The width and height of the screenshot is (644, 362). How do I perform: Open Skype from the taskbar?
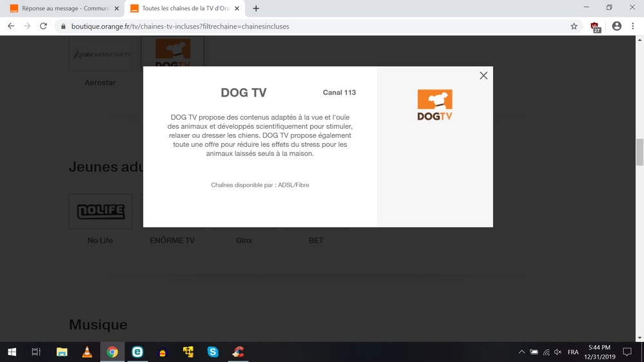click(213, 352)
